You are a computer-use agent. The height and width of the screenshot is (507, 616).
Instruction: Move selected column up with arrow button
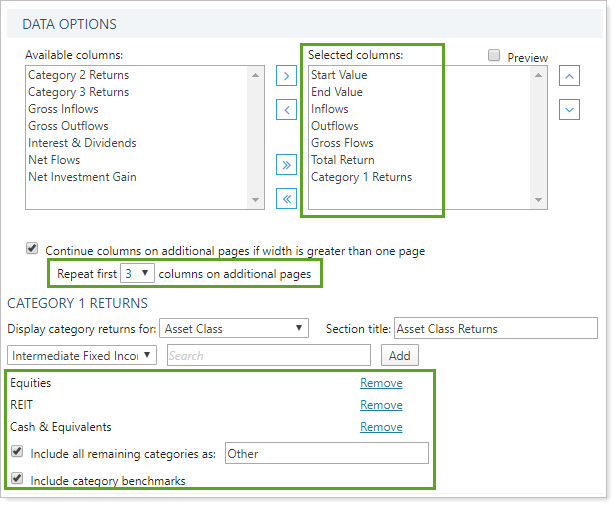(x=569, y=76)
